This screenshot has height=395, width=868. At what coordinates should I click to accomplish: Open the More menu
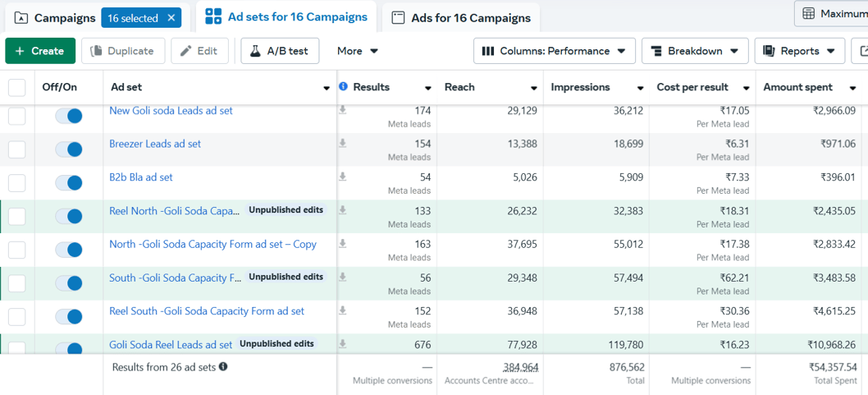358,51
